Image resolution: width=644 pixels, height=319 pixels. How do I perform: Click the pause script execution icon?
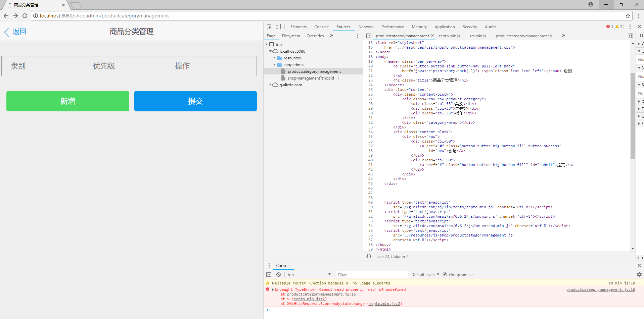coord(641,36)
